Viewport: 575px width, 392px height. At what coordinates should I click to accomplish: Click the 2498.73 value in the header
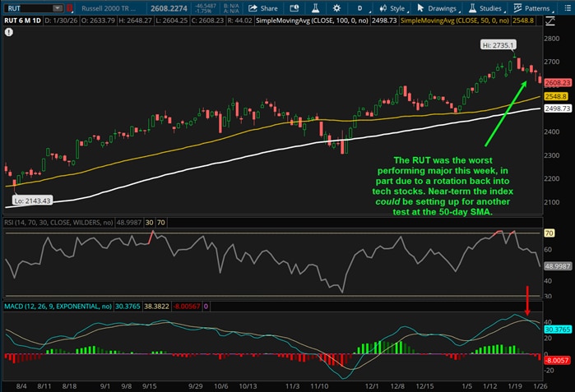384,21
